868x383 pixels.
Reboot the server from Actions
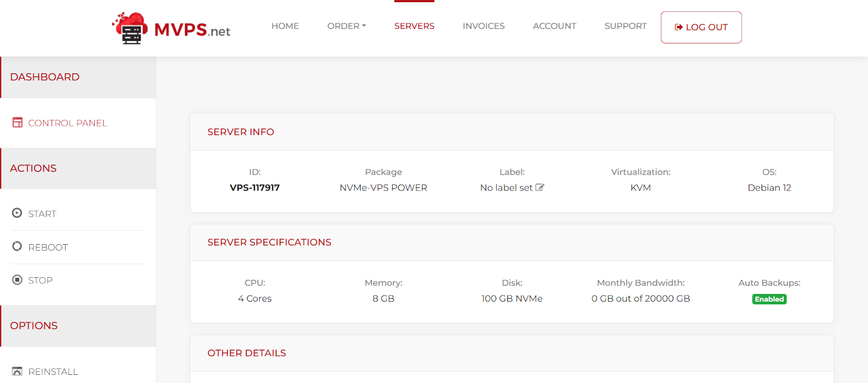(48, 247)
